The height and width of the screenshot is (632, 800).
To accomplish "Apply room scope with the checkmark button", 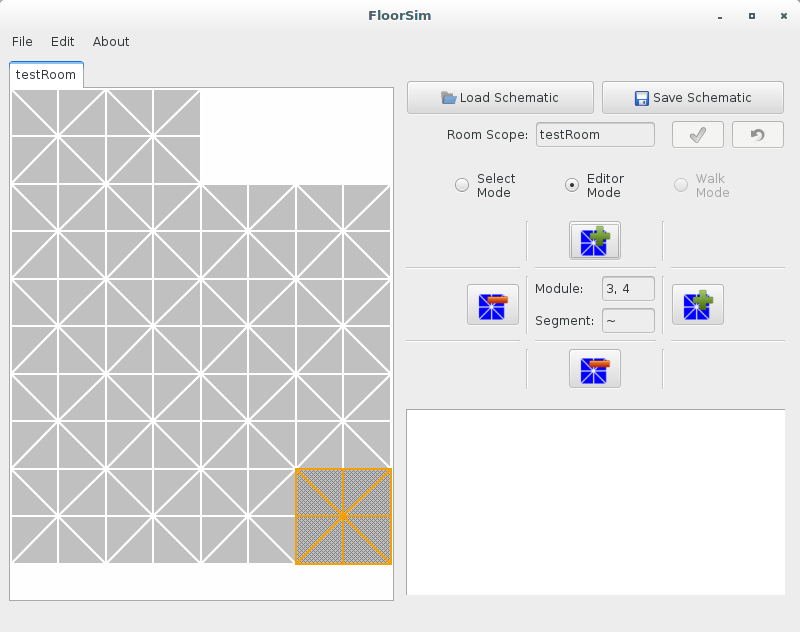I will (697, 135).
